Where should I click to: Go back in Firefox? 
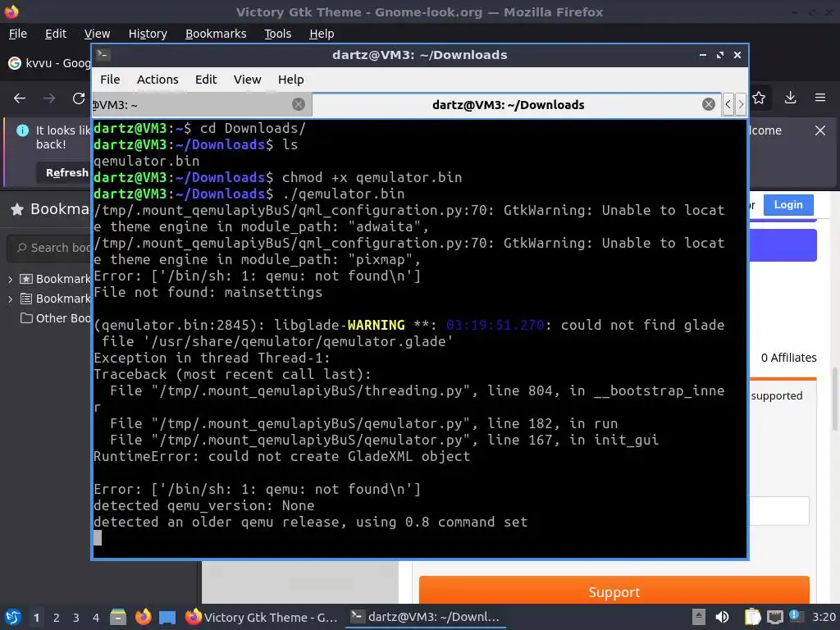(x=20, y=98)
